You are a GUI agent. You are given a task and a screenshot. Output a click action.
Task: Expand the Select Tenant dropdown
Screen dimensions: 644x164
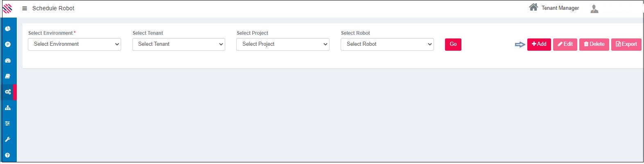pos(179,44)
